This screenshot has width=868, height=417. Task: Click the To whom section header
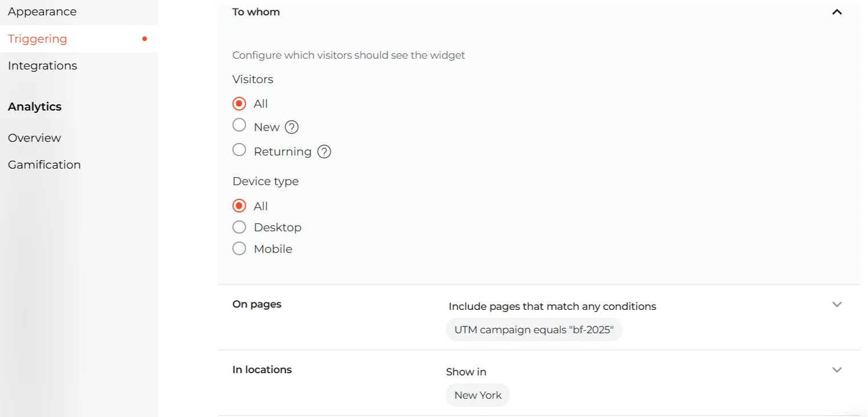(x=256, y=12)
